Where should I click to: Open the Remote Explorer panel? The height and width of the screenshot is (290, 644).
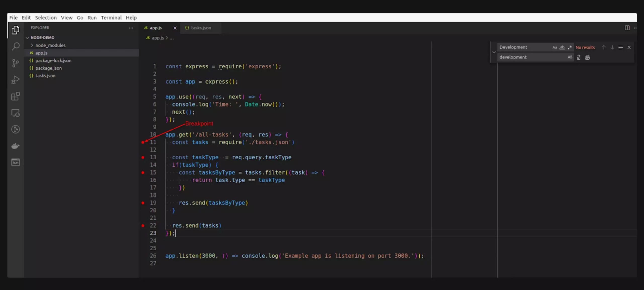(x=15, y=113)
